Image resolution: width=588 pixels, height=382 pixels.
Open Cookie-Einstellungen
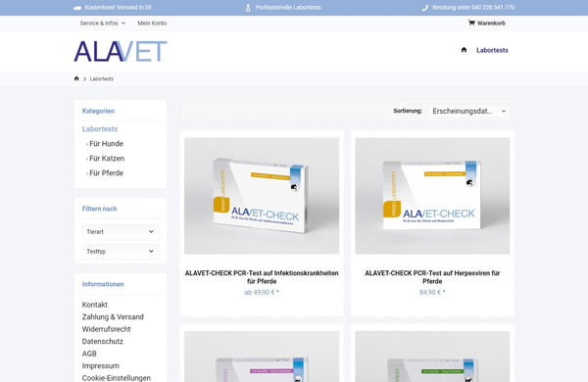[117, 378]
